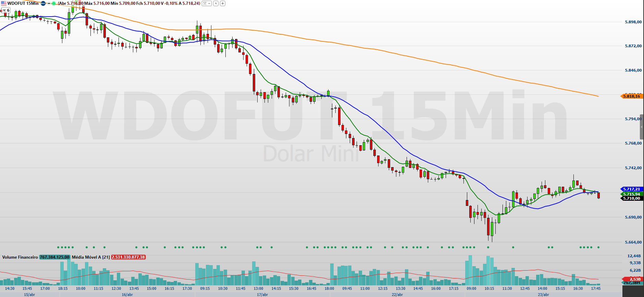Open the chart tools dropdown menu
The image size is (644, 297).
(207, 3)
